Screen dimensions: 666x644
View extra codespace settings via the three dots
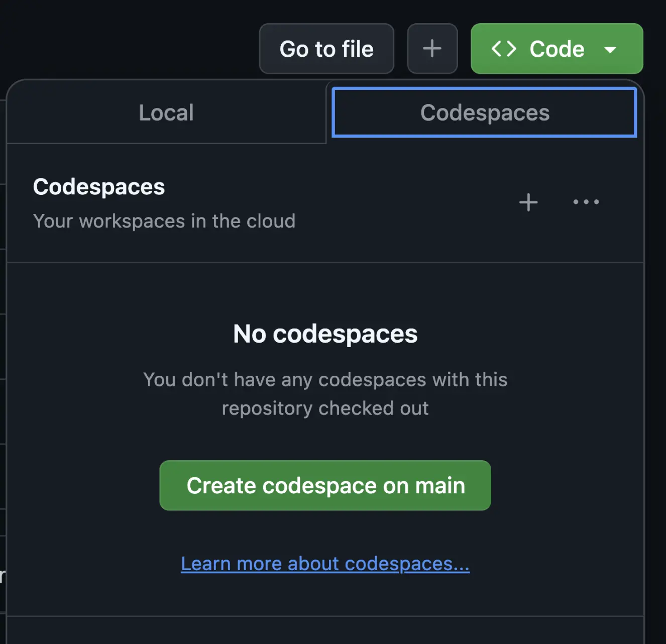click(586, 202)
